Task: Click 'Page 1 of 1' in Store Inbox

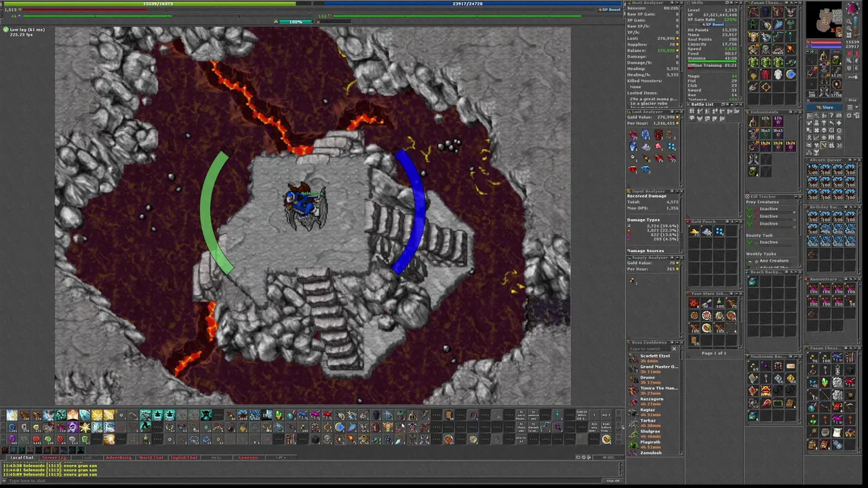Action: 713,353
